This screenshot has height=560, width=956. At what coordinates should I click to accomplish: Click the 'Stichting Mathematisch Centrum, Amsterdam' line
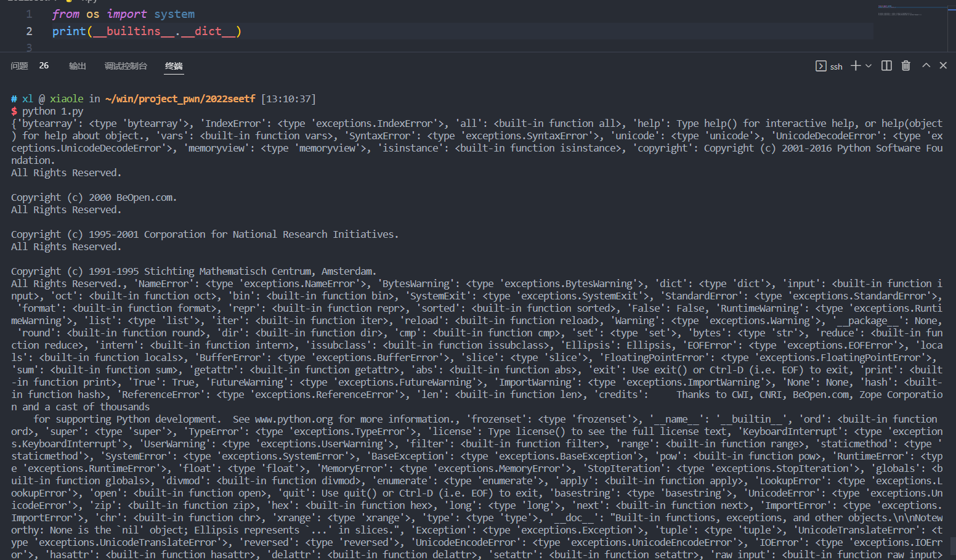click(193, 272)
